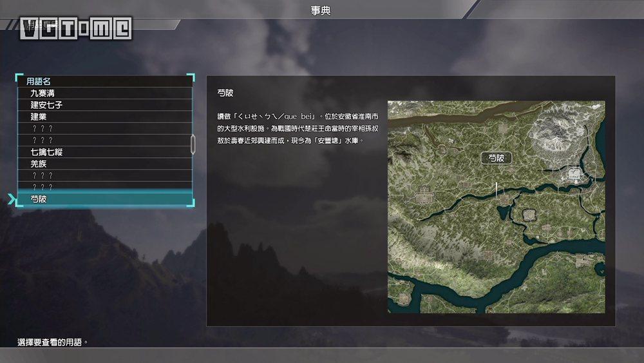644x363 pixels.
Task: Click the terrain map image of 芍陂
Action: click(x=496, y=207)
